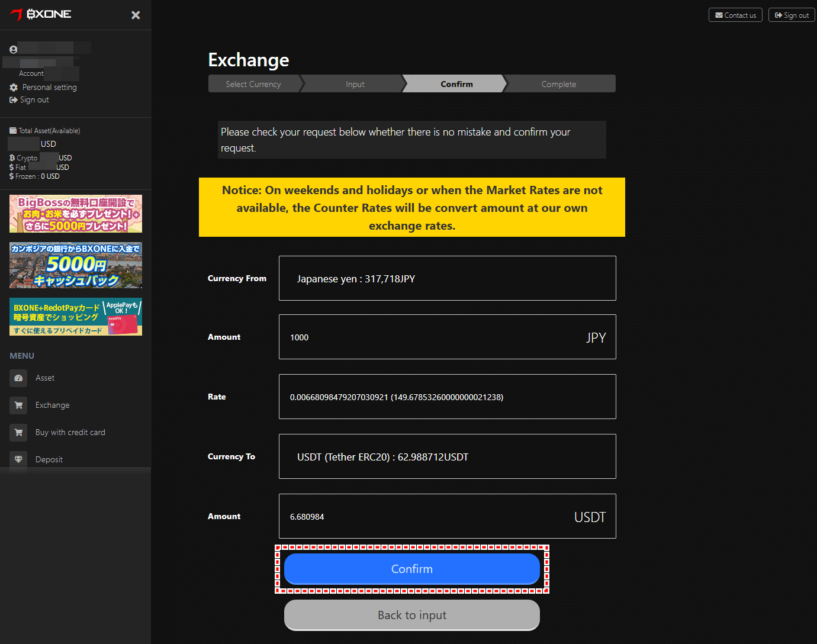Click the Contact us button
817x644 pixels.
pyautogui.click(x=735, y=15)
